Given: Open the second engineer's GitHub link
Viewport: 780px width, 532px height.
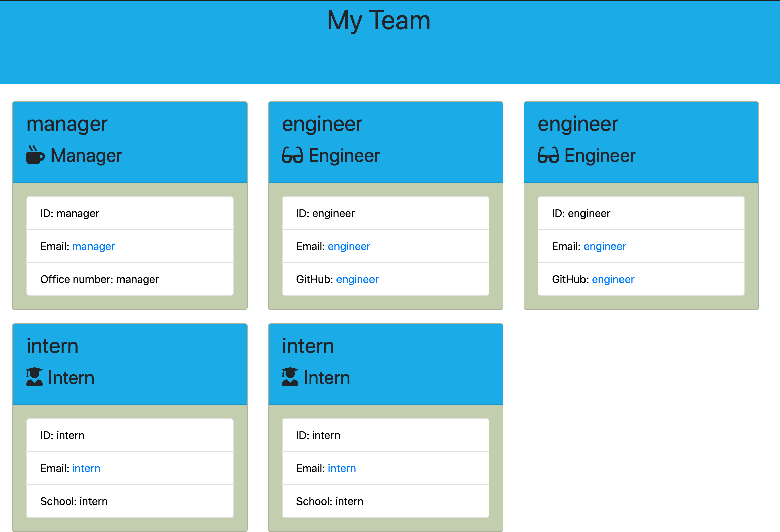Looking at the screenshot, I should click(x=613, y=279).
